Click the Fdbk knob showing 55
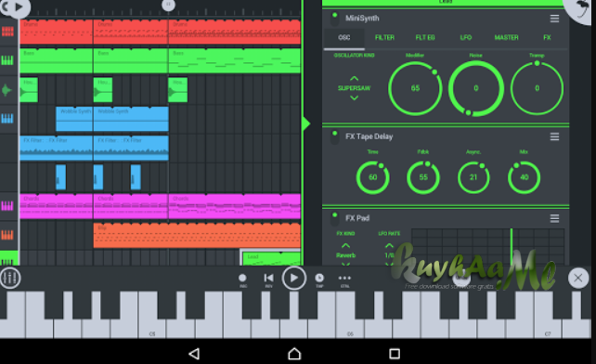 click(x=423, y=177)
